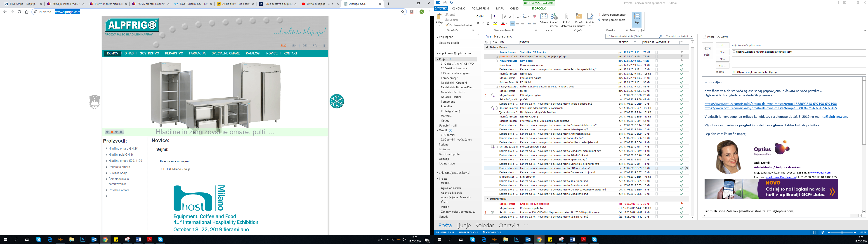The image size is (868, 244).
Task: Reload the page in Chrome
Action: (x=19, y=12)
